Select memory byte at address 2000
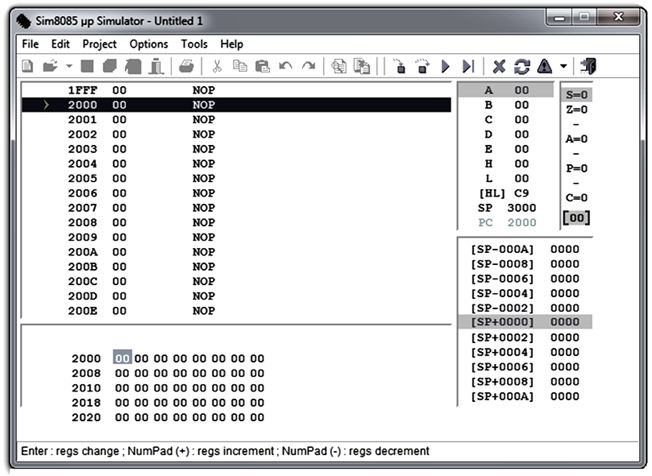652x476 pixels. coord(122,358)
